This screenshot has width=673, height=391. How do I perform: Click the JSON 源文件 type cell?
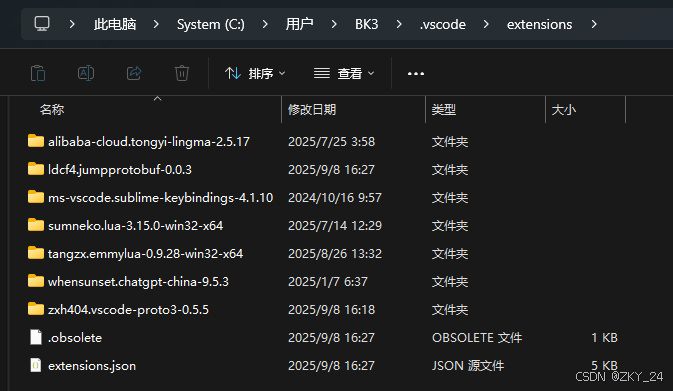click(468, 366)
